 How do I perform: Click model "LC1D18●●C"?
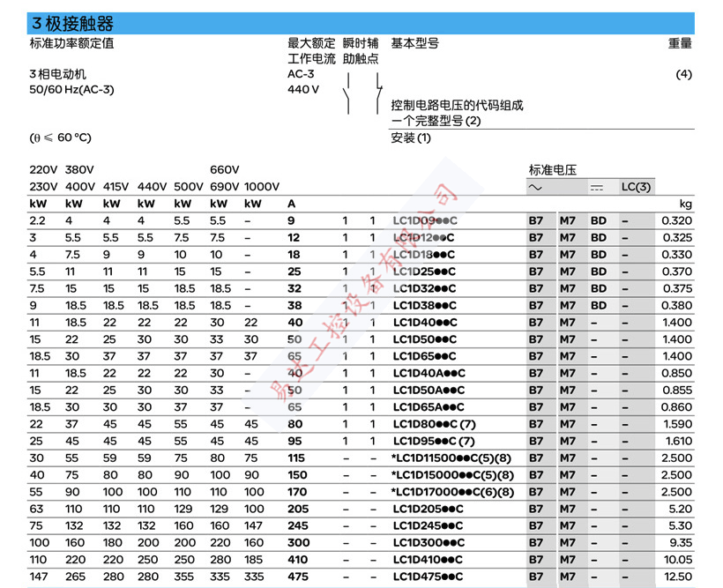424,255
